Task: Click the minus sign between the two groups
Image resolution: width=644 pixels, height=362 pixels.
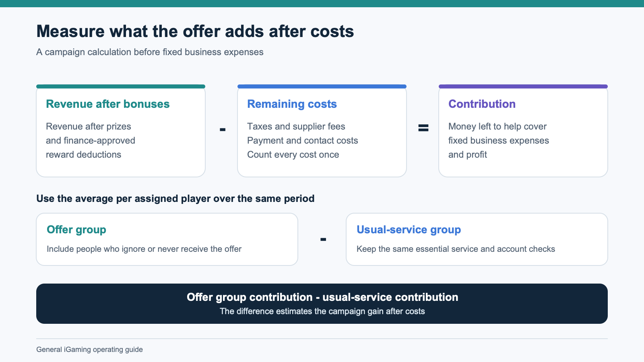Action: 323,240
